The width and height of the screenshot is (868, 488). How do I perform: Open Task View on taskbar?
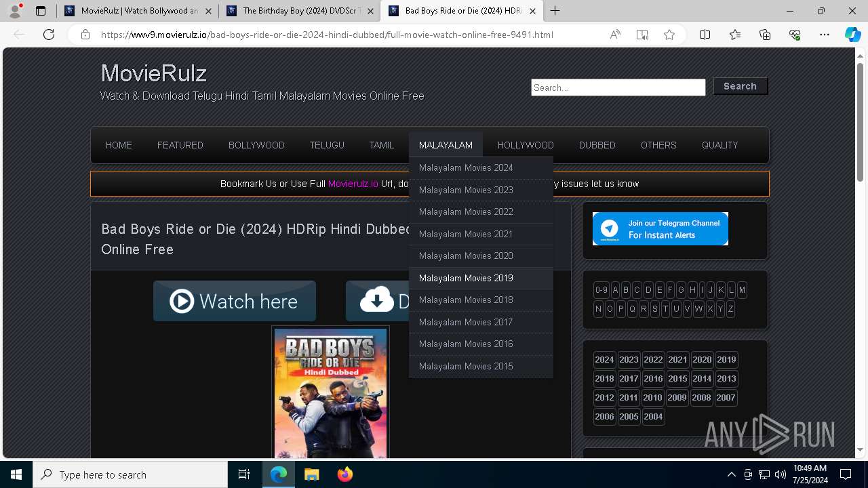244,474
